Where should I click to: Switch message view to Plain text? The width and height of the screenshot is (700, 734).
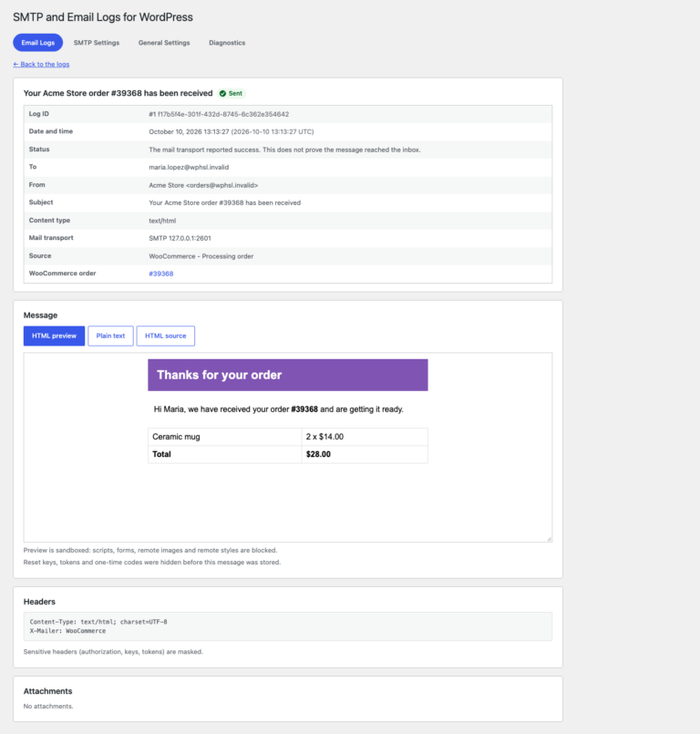[111, 336]
